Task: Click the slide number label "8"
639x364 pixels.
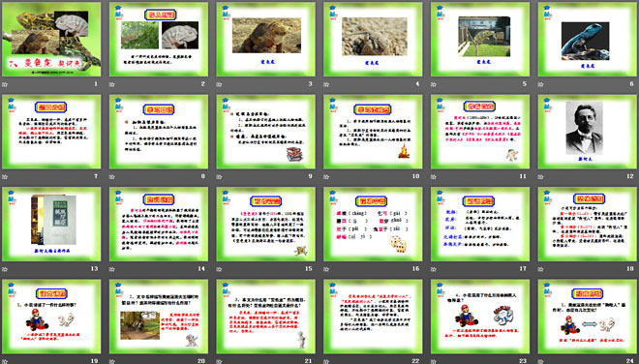Action: point(203,176)
